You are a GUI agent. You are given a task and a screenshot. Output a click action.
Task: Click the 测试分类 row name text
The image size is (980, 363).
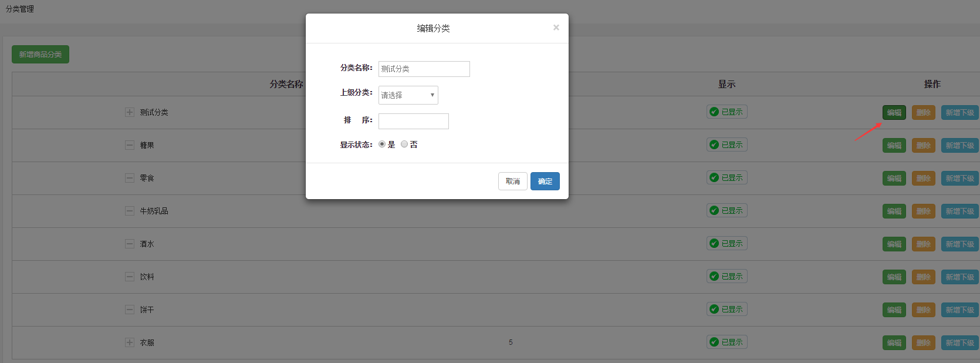(x=154, y=112)
